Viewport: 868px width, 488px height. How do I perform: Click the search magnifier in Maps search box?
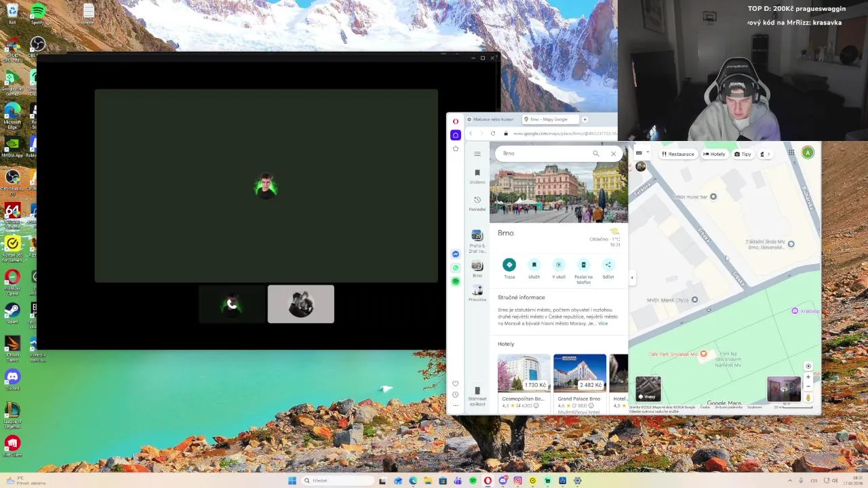coord(596,154)
